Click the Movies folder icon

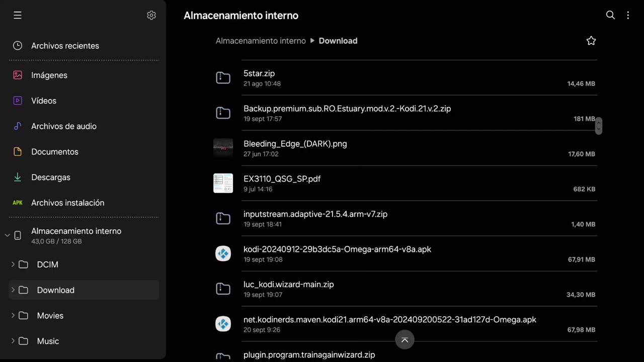(x=24, y=316)
